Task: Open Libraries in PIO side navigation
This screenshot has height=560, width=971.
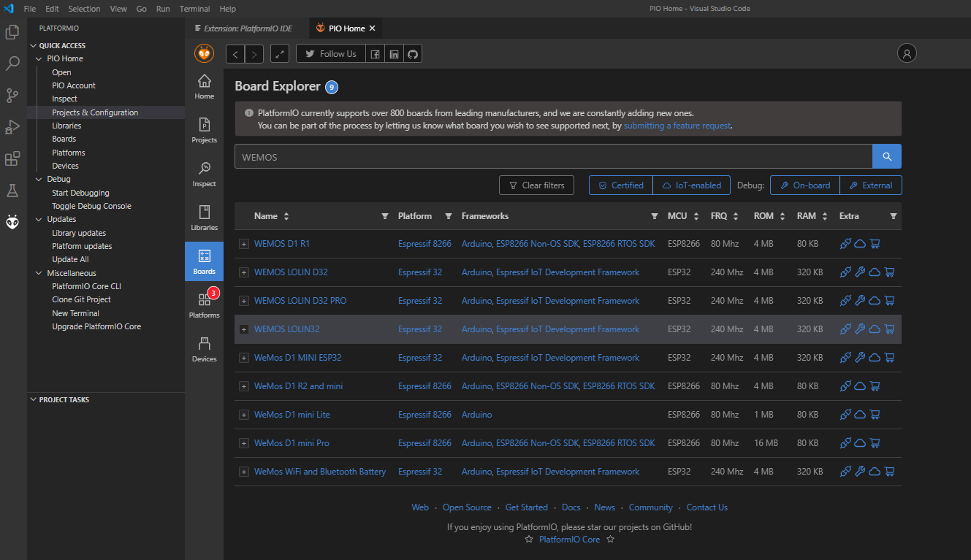Action: pyautogui.click(x=205, y=218)
